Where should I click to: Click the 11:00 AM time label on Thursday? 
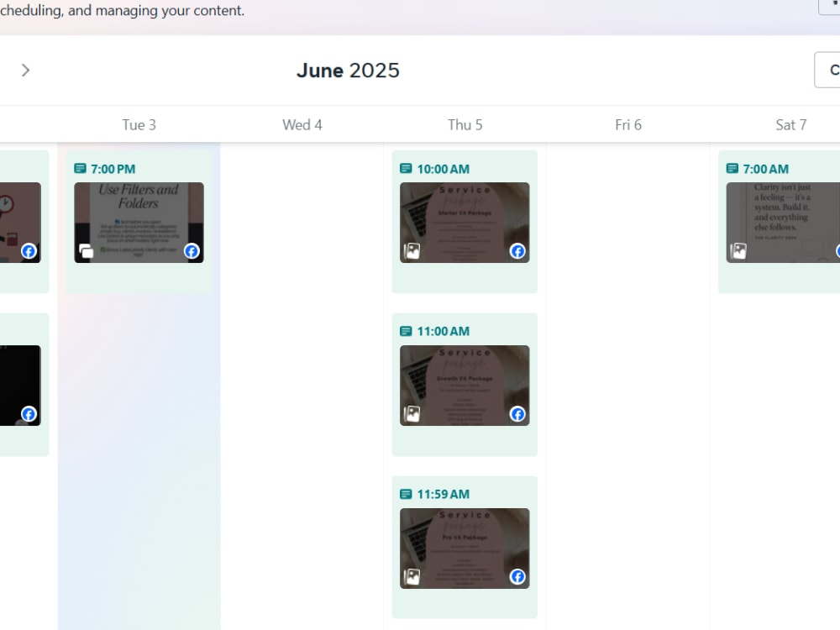coord(443,331)
